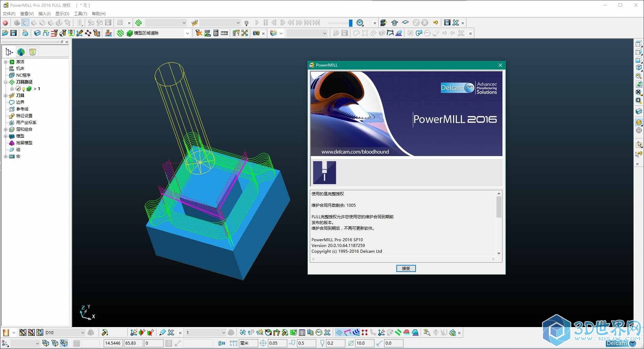Open the 查看(V) menu

pos(27,14)
